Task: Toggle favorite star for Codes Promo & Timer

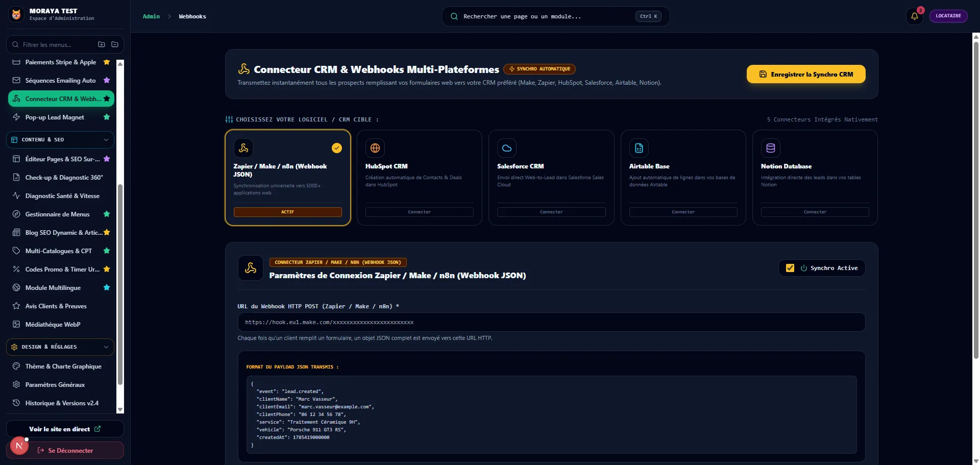Action: (107, 270)
